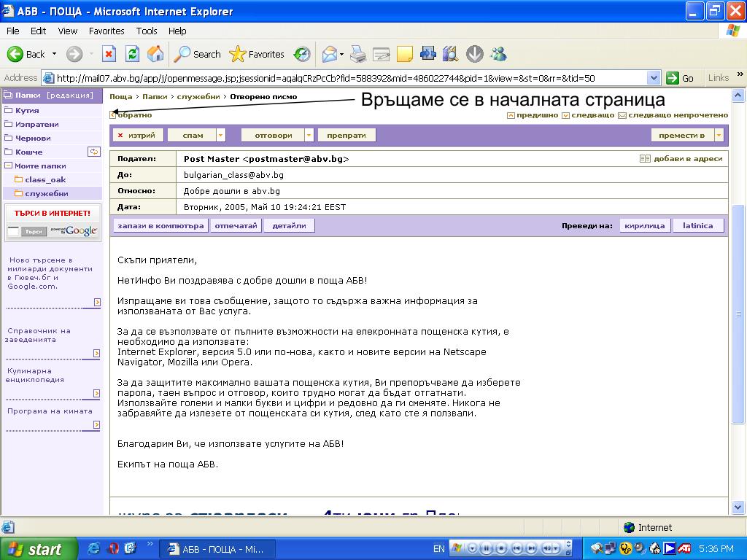This screenshot has height=560, width=747.
Task: Click the запази в компютъра button
Action: point(160,226)
